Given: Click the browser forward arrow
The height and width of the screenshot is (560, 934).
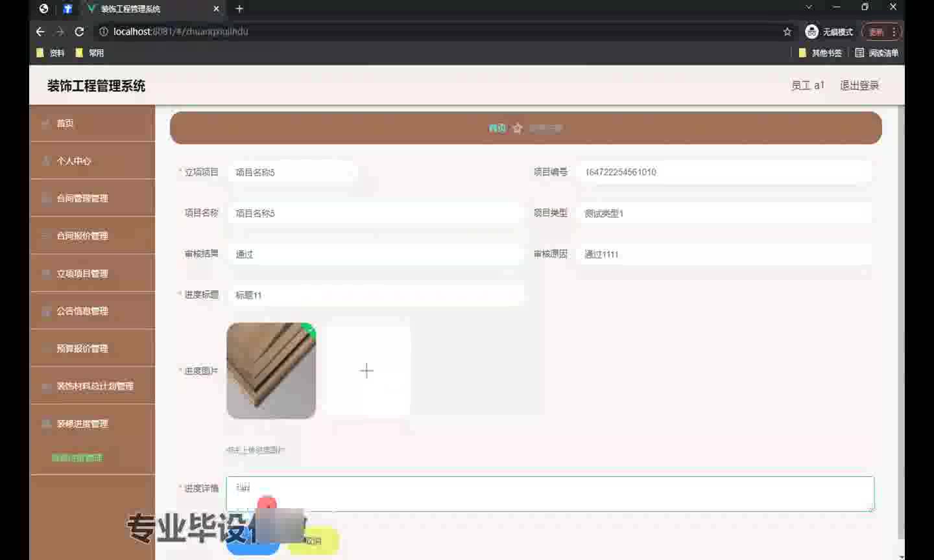Looking at the screenshot, I should click(60, 31).
